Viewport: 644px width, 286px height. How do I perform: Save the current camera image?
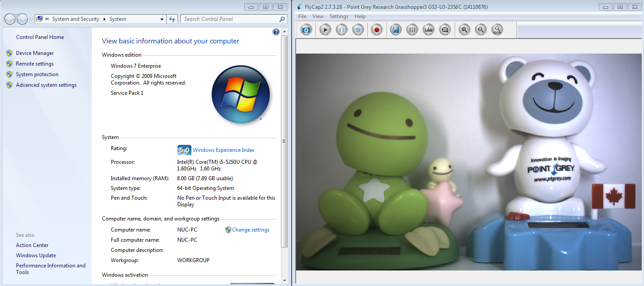[x=395, y=29]
